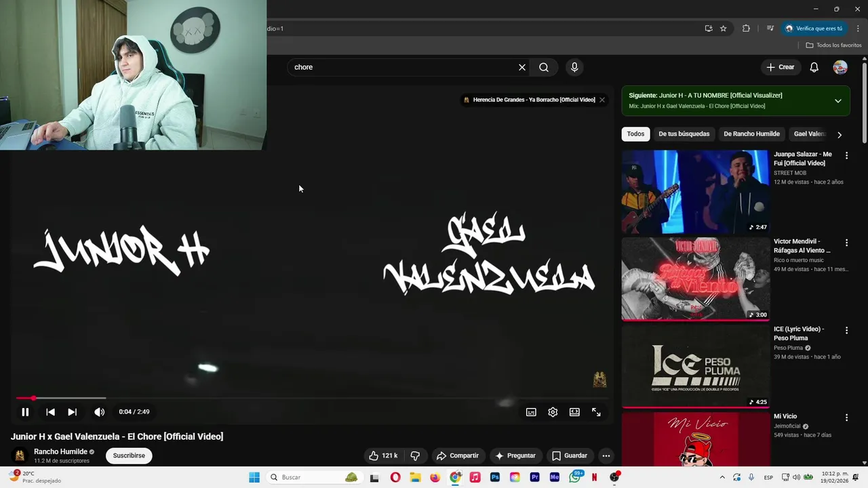Open more actions (three dots) below the video
Screen dimensions: 868x488
[x=606, y=455]
